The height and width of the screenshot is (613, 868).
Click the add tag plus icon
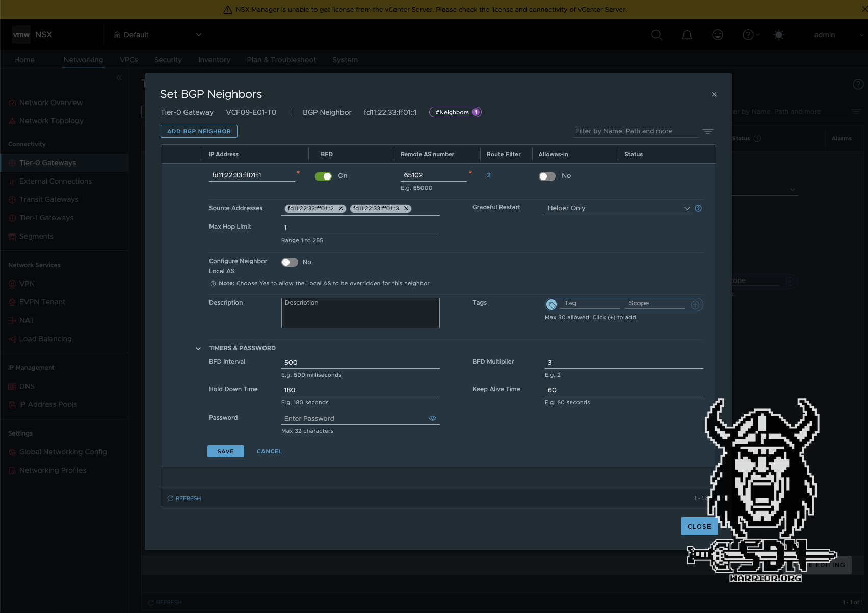[x=695, y=305]
